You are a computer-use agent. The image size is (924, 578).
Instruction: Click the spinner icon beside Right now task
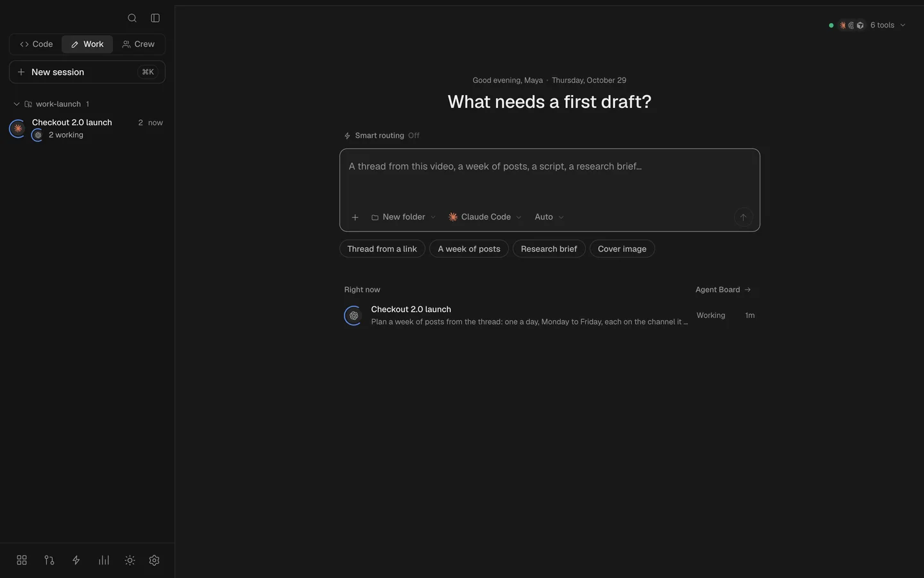tap(354, 315)
